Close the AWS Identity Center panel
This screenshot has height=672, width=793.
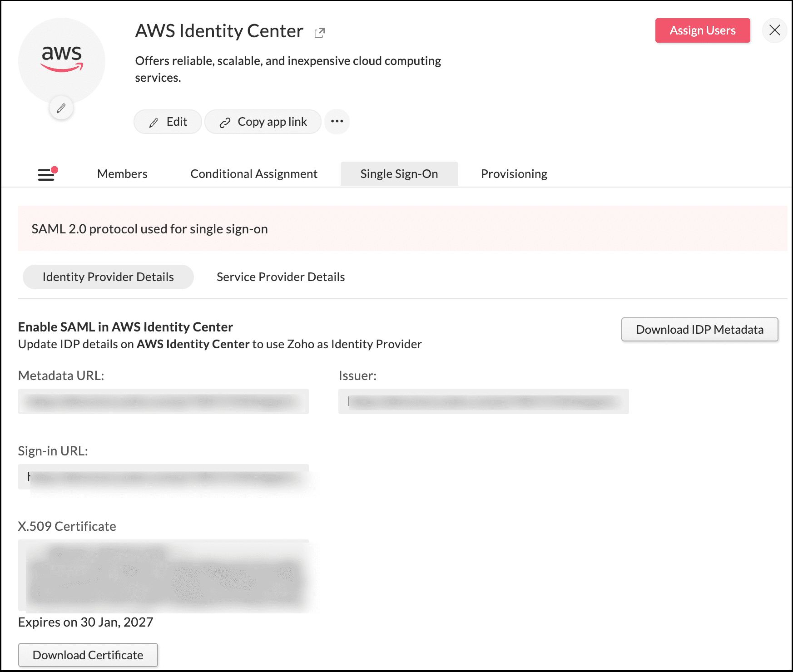pyautogui.click(x=774, y=30)
